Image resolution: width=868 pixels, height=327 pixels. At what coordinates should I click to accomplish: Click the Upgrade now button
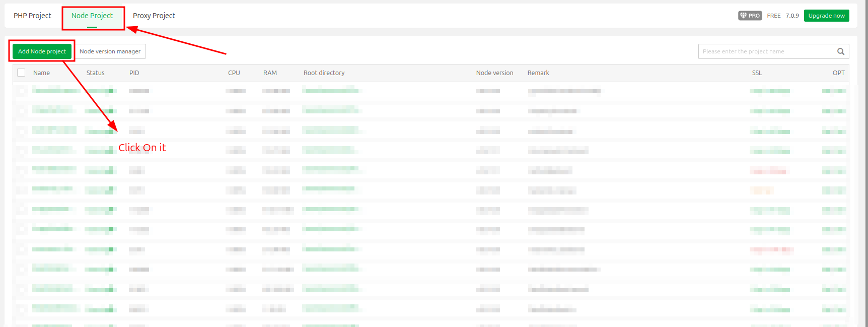coord(827,16)
